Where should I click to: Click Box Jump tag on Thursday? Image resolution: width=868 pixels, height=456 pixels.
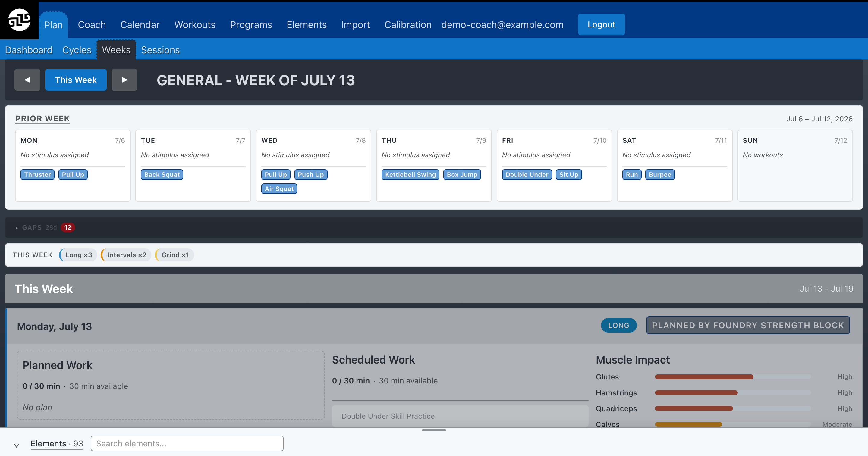[462, 174]
